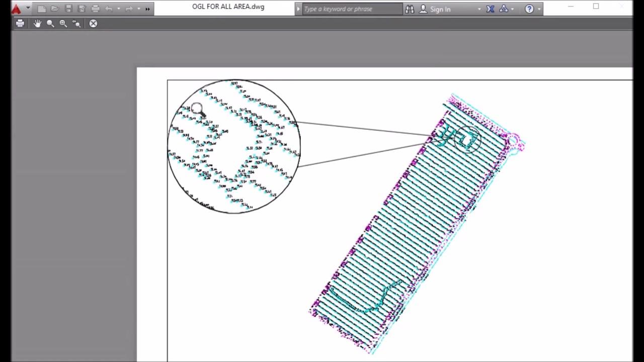Select the Pan hand tool
Viewport: 644px width, 362px height.
(37, 23)
